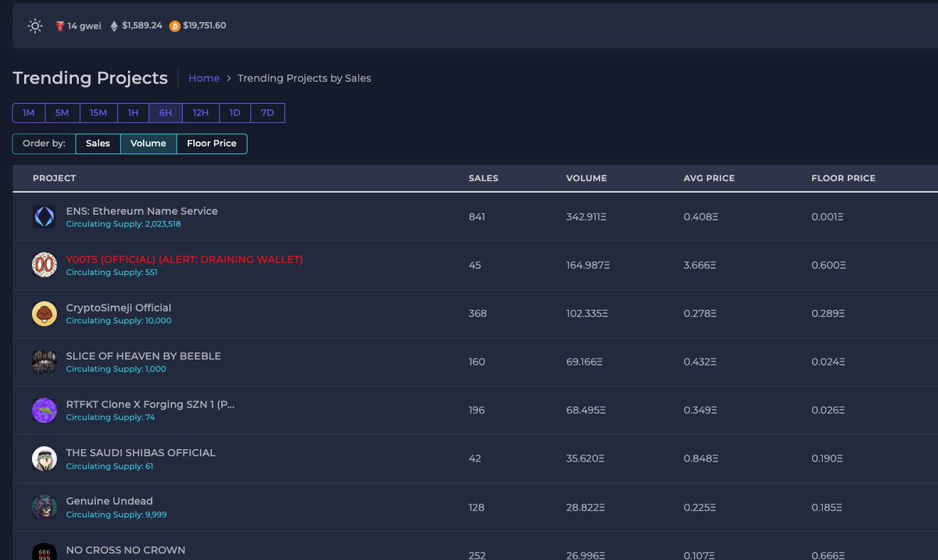Open Y00TS project avatar
Screen dimensions: 938x560
[44, 266]
